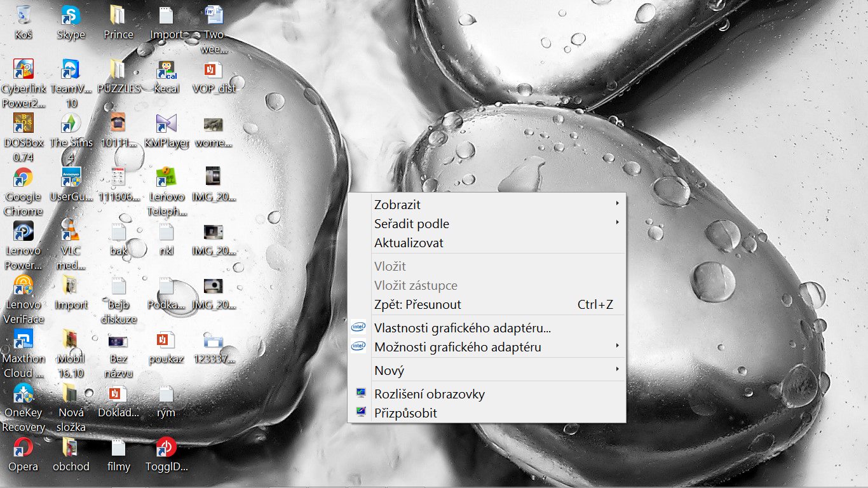Select the filmy text file icon
The image size is (868, 488).
point(118,447)
